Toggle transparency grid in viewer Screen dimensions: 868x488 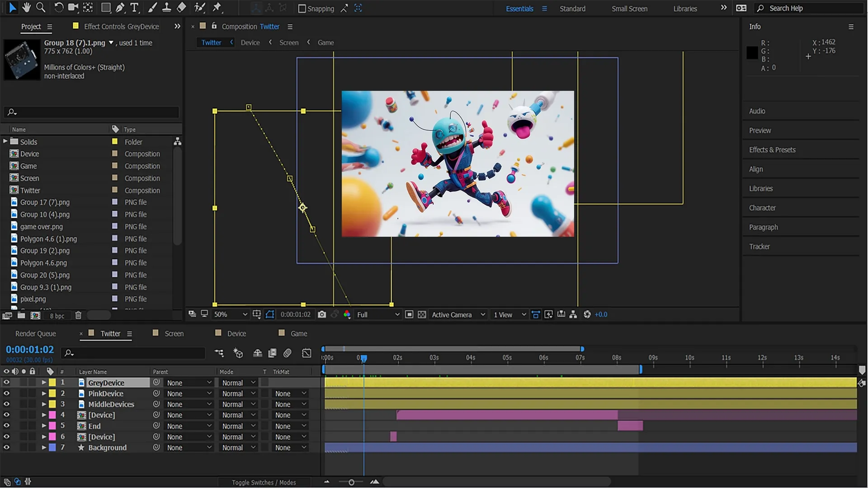422,314
